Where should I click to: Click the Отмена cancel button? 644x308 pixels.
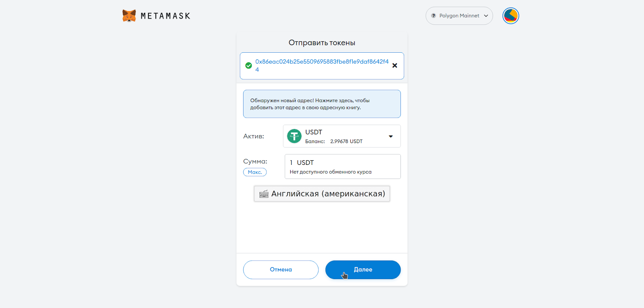(281, 270)
